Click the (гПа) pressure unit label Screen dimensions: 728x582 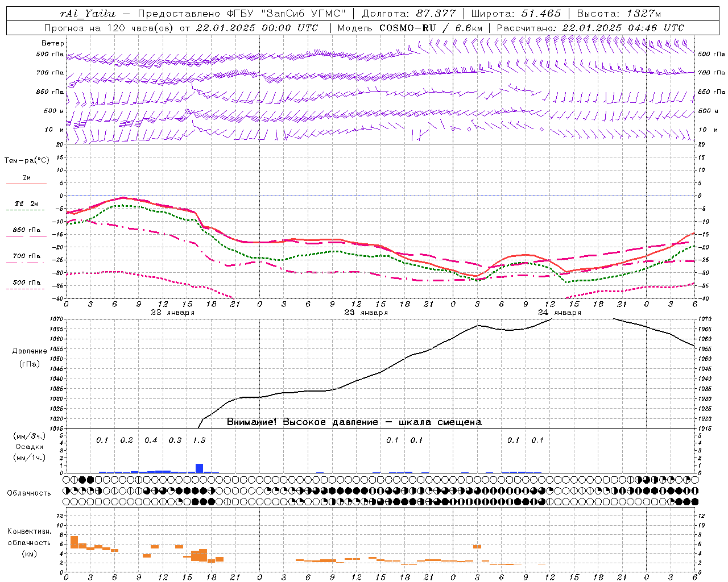pyautogui.click(x=30, y=364)
